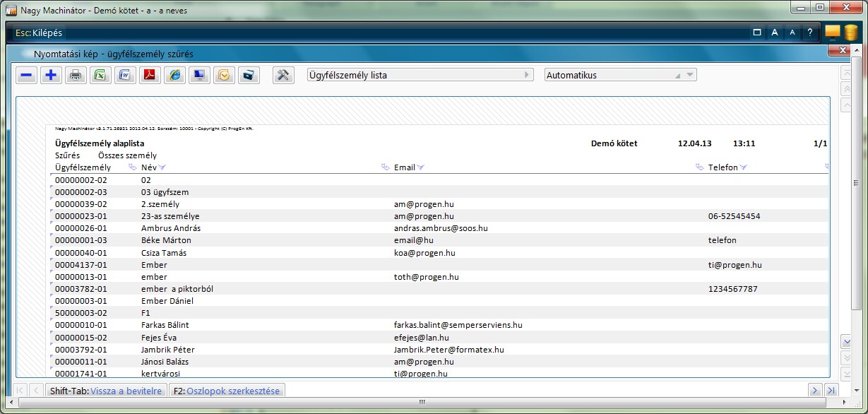This screenshot has width=868, height=414.
Task: Click the larger font A button
Action: tap(775, 32)
